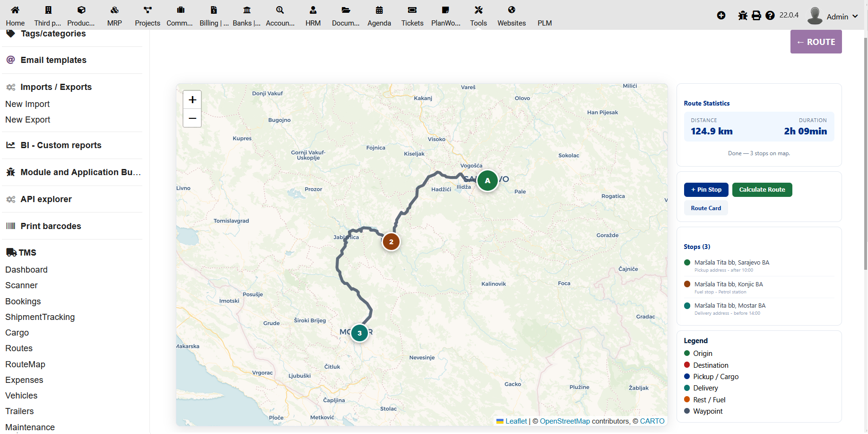868x434 pixels.
Task: Open RouteMap in TMS menu
Action: pos(26,364)
